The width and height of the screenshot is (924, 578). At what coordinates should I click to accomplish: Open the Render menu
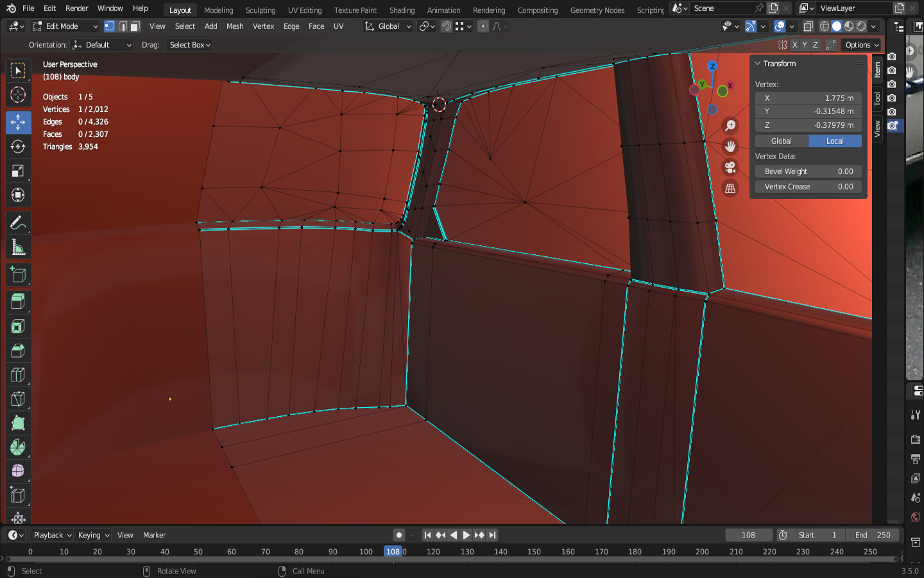tap(77, 8)
